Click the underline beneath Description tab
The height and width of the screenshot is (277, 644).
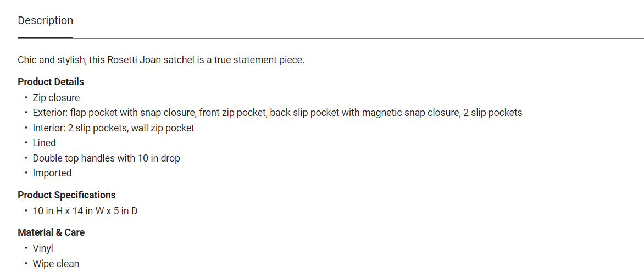[x=45, y=38]
